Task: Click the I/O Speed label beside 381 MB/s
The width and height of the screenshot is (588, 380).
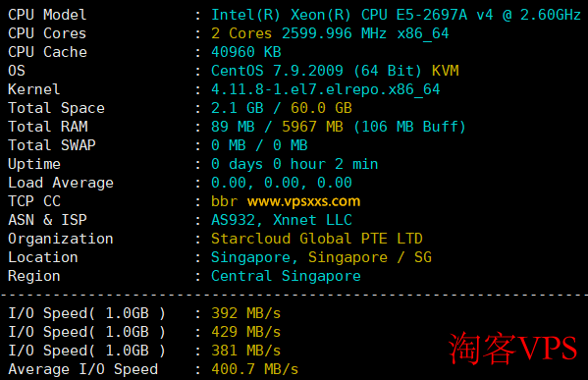Action: (x=87, y=352)
